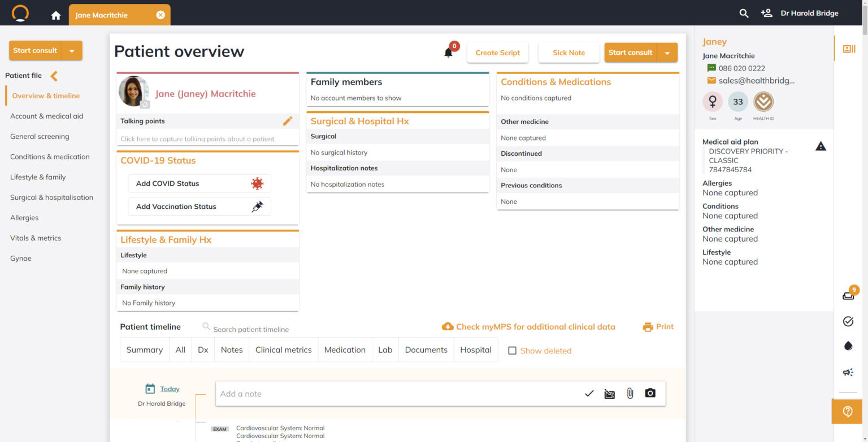Switch to the Medication timeline tab
The width and height of the screenshot is (868, 442).
(345, 349)
